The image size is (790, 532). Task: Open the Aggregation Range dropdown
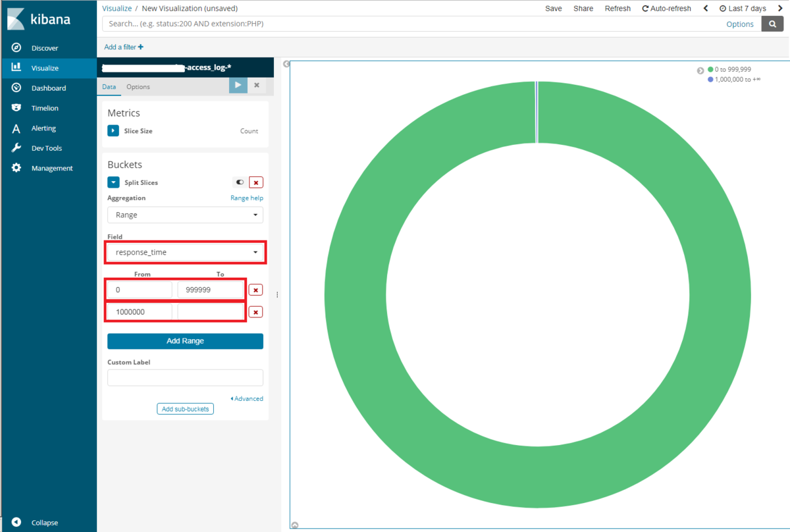click(185, 215)
